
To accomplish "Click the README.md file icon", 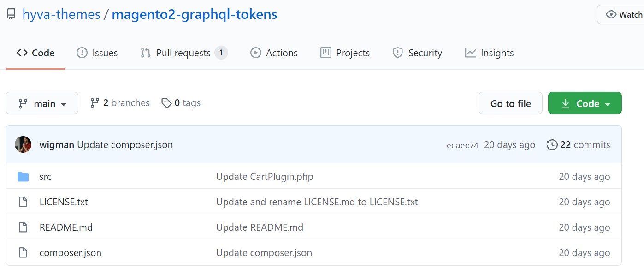I will (x=23, y=227).
